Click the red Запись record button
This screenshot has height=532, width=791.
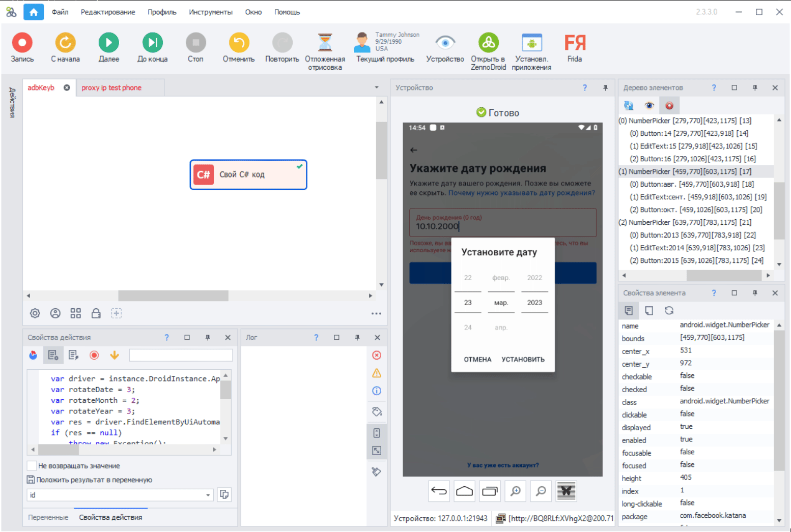22,43
